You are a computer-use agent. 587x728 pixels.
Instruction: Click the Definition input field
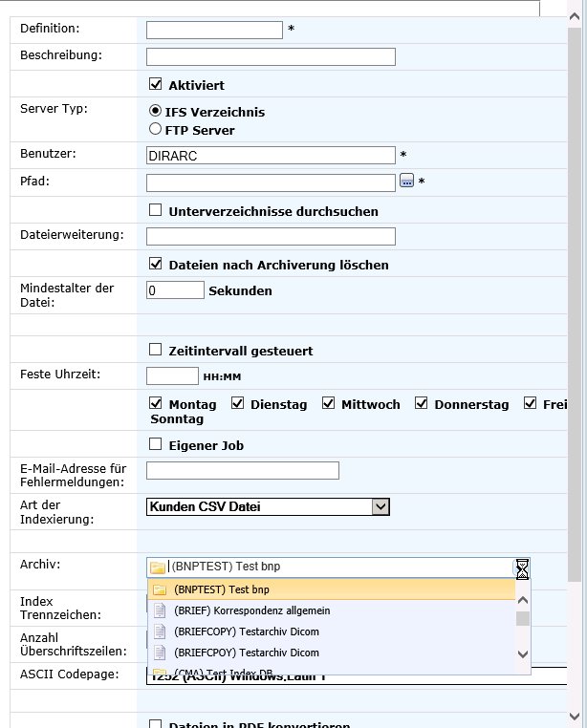tap(214, 31)
